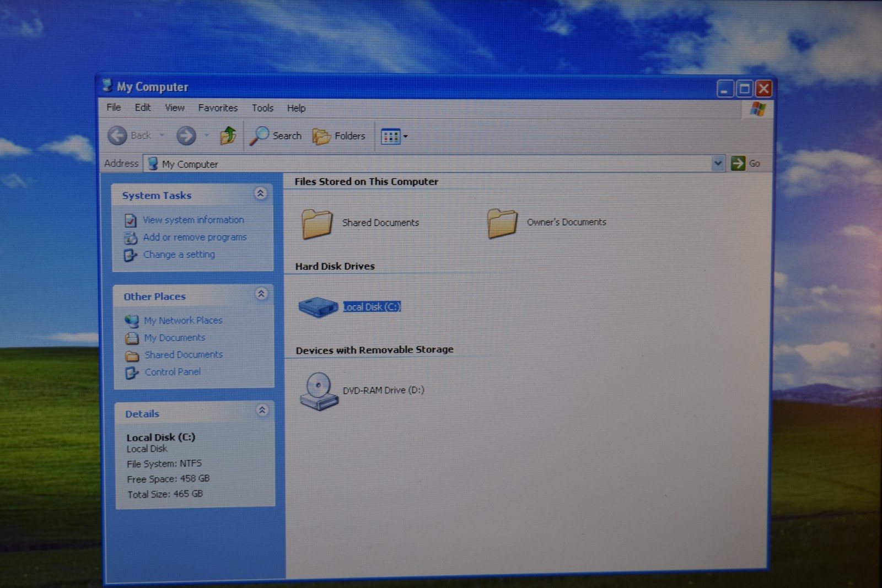Click the Address bar field
The height and width of the screenshot is (588, 882).
tap(434, 164)
